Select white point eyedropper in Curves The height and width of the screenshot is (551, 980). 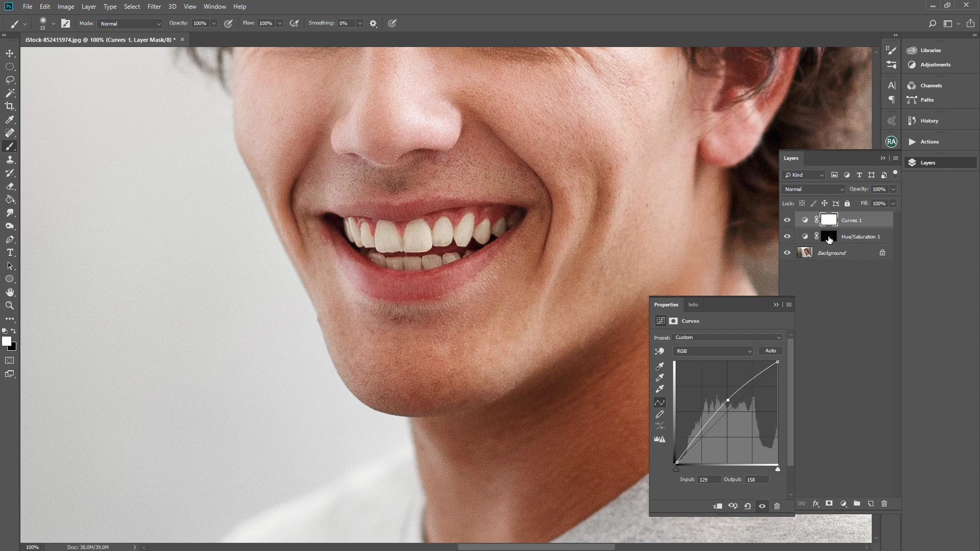pos(660,389)
